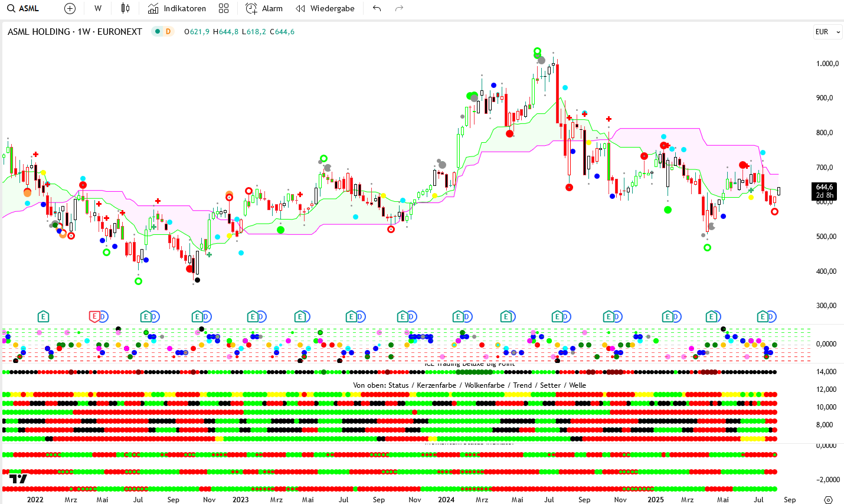
Task: Open the Alarm creation menu
Action: (264, 8)
